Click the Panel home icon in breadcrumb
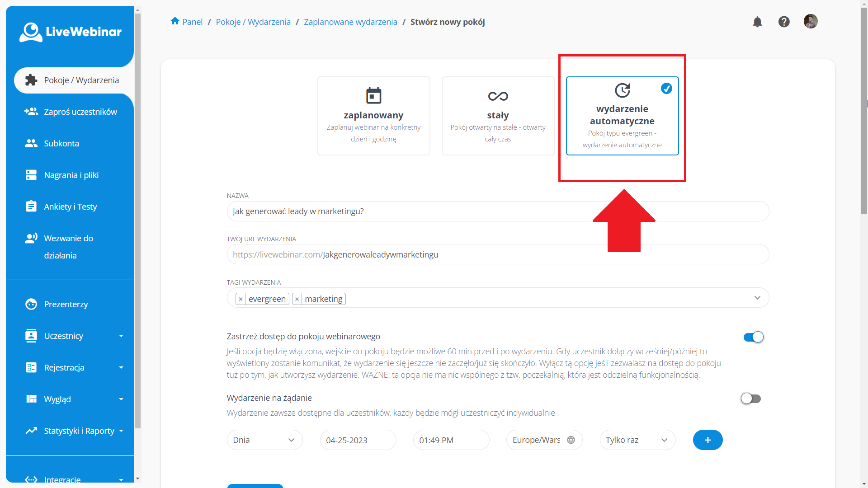The image size is (868, 488). click(x=175, y=21)
